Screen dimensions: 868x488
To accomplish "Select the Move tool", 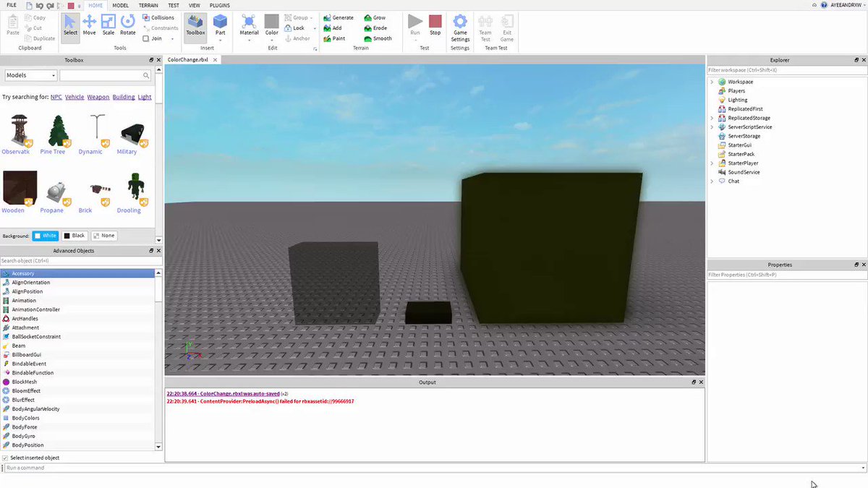I will coord(89,25).
